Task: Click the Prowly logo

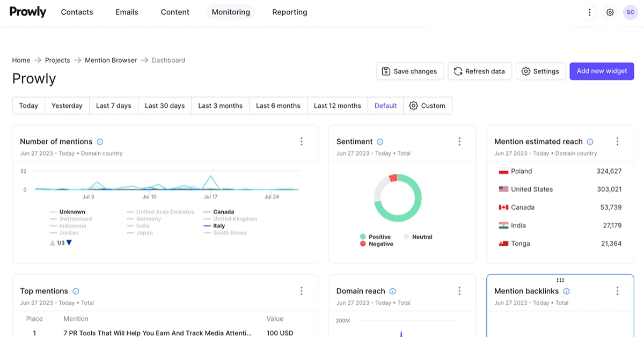Action: pyautogui.click(x=28, y=12)
